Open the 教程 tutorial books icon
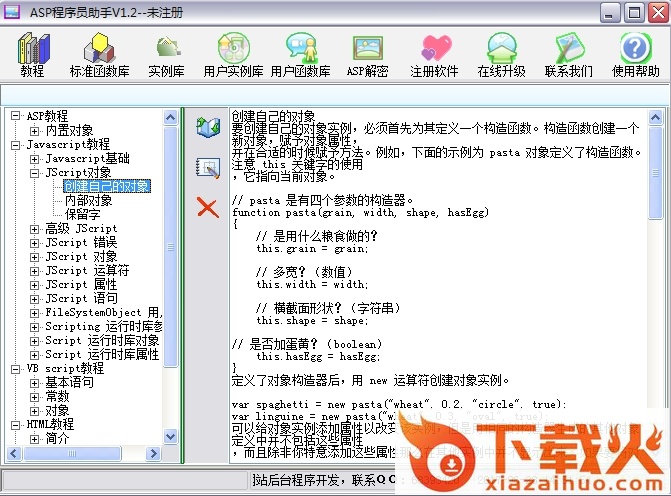 point(32,50)
